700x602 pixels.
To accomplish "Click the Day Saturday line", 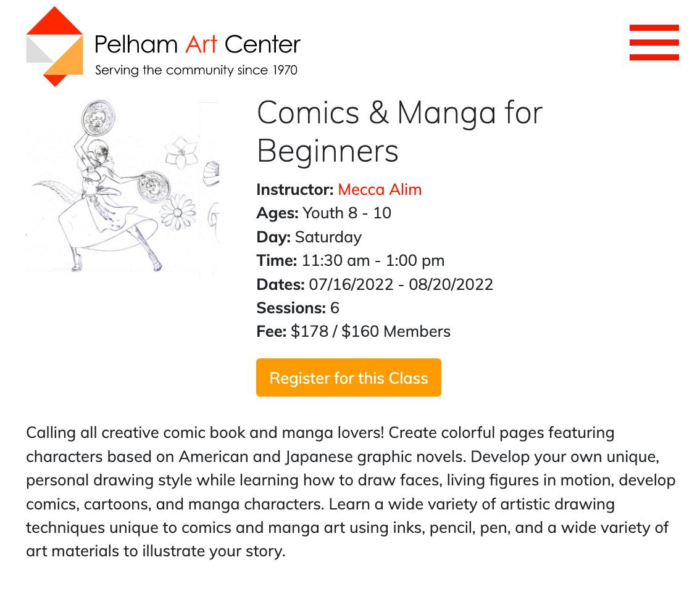I will point(309,237).
